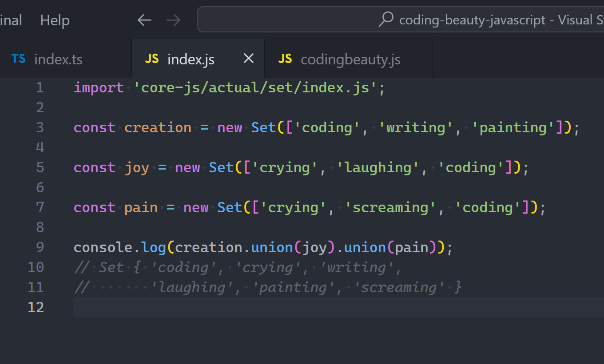Click the command center search box
604x364 pixels.
[401, 20]
